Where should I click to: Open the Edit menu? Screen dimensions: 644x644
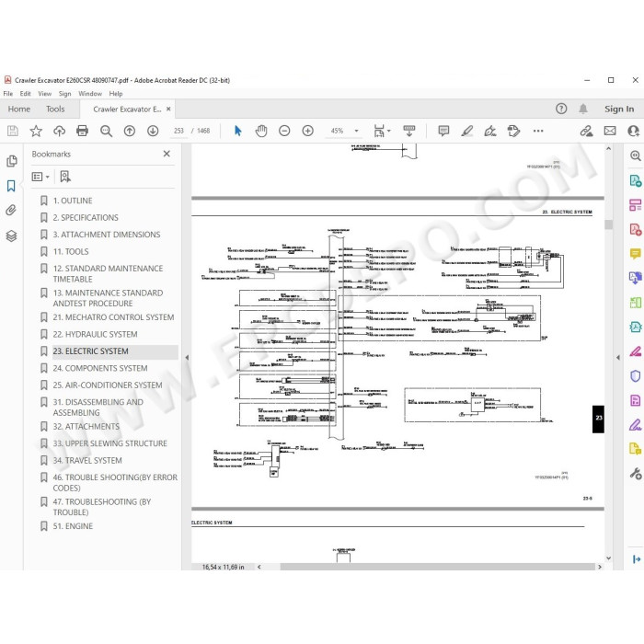[x=25, y=94]
